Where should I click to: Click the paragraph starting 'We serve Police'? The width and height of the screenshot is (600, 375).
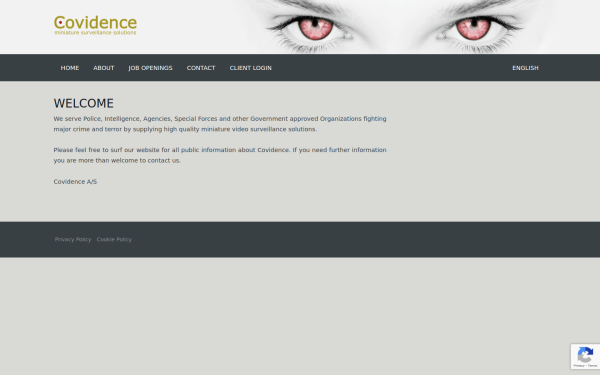pos(220,124)
